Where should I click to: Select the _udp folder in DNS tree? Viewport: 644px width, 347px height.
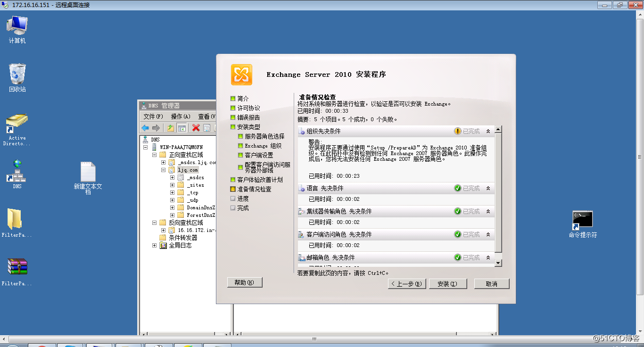pyautogui.click(x=192, y=200)
